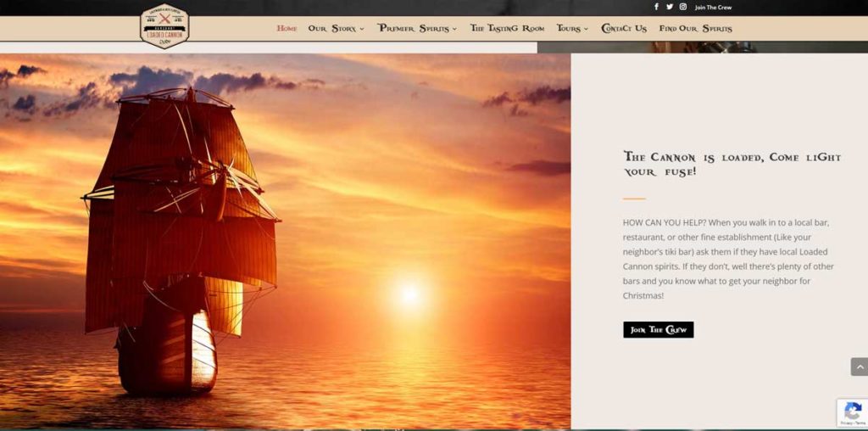Screen dimensions: 868x431
Task: Open The Tasting Room page
Action: (x=507, y=28)
